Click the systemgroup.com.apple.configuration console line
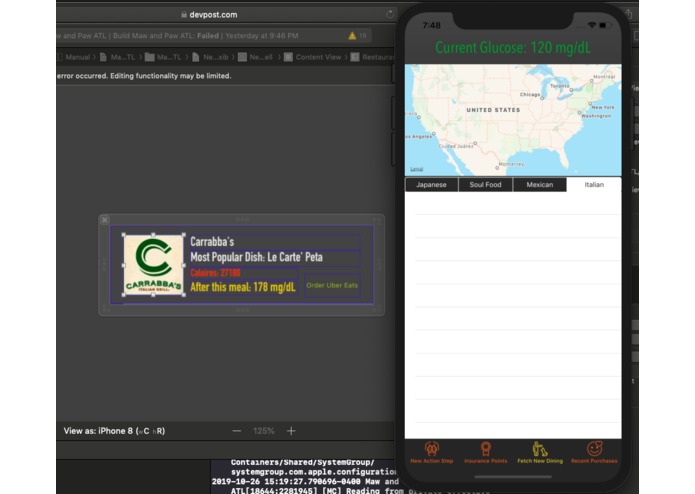 tap(314, 472)
